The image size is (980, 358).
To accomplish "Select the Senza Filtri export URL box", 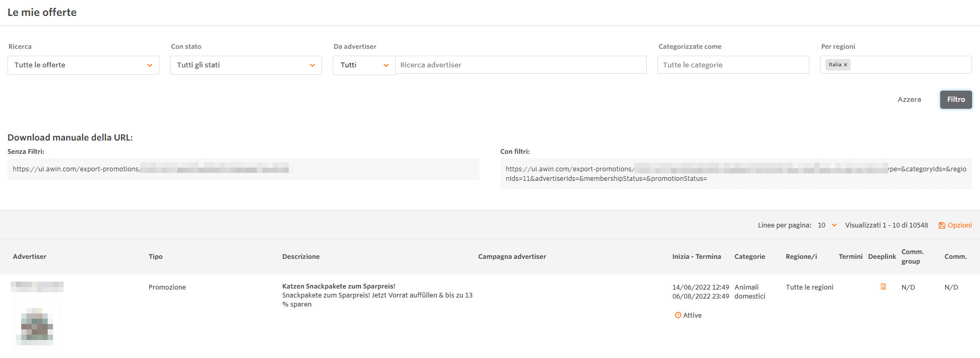I will click(x=243, y=169).
